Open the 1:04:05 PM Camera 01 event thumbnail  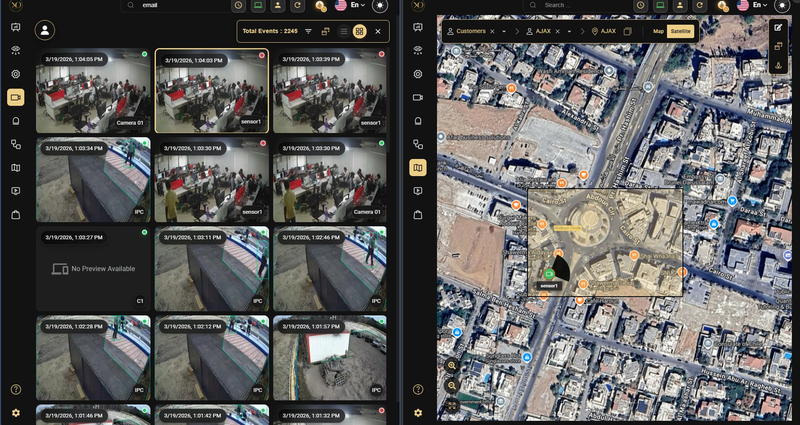tap(93, 91)
